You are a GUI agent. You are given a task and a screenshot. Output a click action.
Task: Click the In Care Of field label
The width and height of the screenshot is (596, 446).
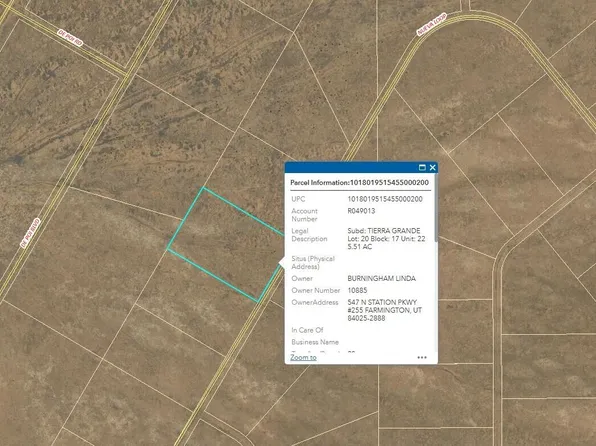(x=307, y=330)
